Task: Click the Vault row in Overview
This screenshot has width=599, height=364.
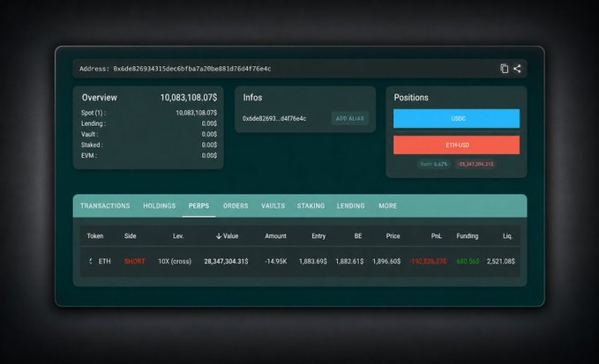Action: click(x=149, y=134)
